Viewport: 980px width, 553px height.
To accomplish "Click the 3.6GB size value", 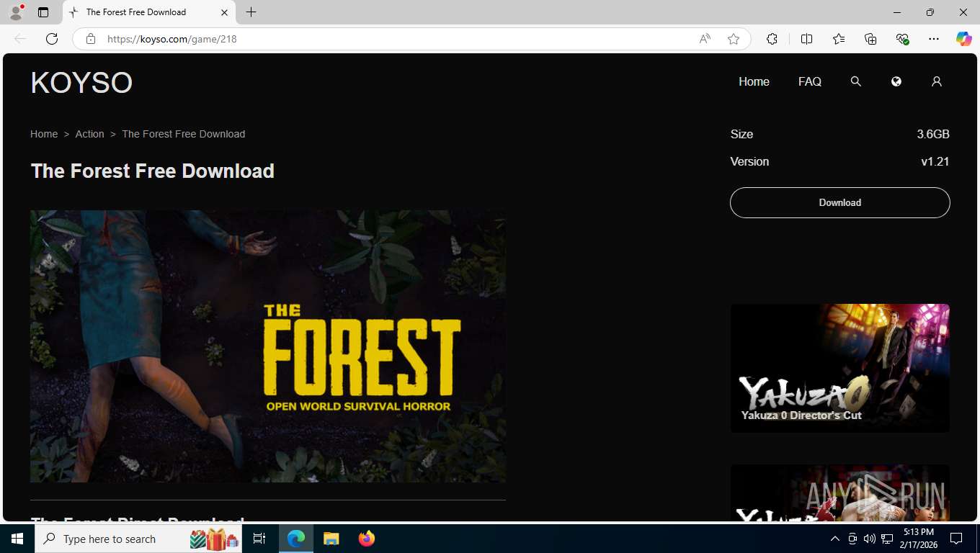I will pos(933,134).
